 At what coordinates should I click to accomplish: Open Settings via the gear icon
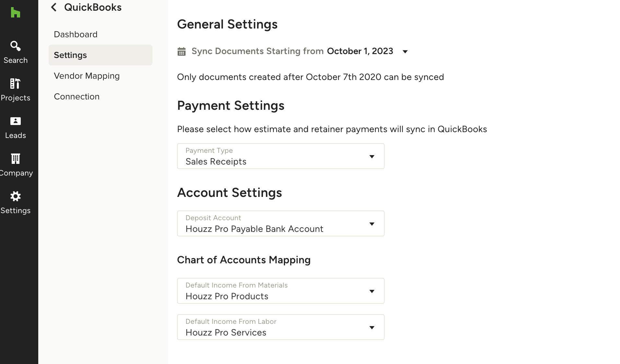15,201
